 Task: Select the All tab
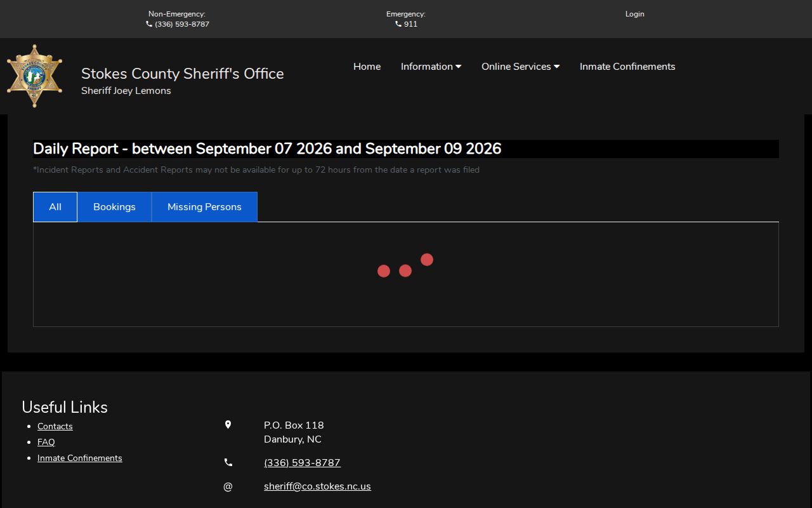(55, 207)
